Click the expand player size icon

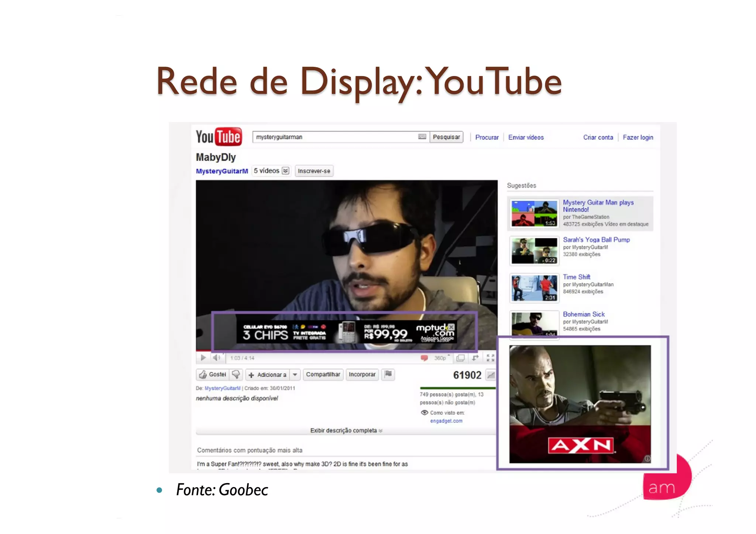[x=475, y=358]
